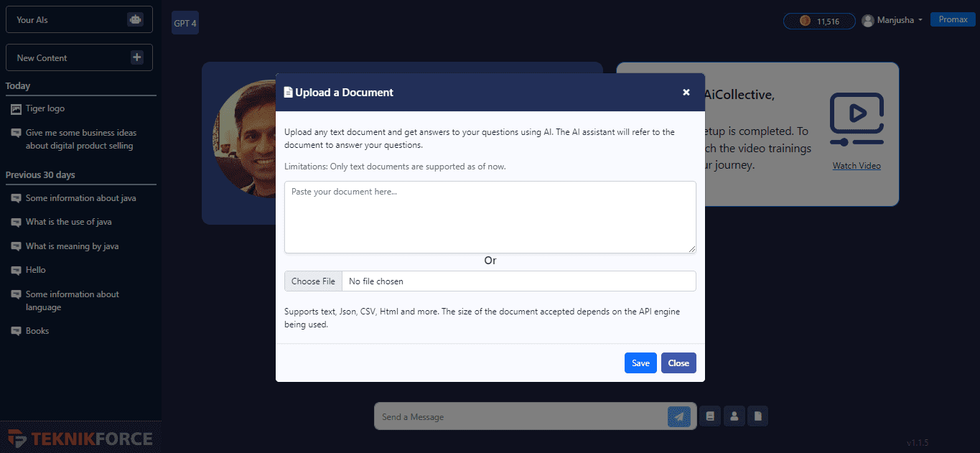Click the coin credits icon showing 11,516
The image size is (980, 453).
point(805,21)
